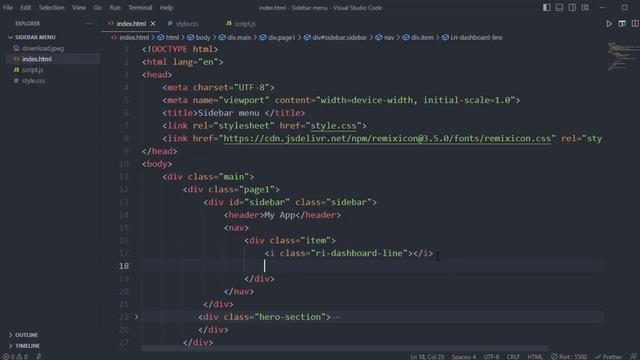This screenshot has width=640, height=360.
Task: Toggle the bottom panel layout icon
Action: (559, 7)
